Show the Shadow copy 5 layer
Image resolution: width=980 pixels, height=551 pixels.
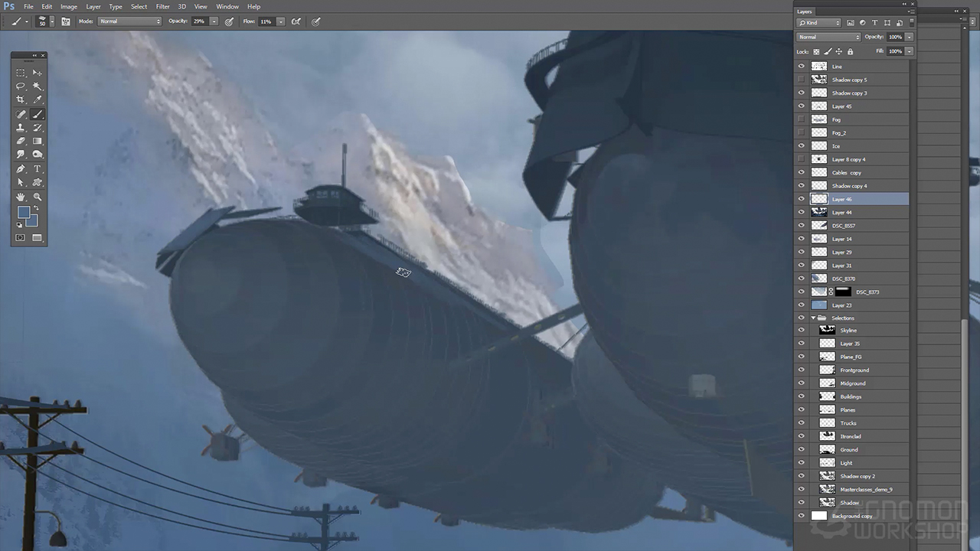tap(801, 80)
